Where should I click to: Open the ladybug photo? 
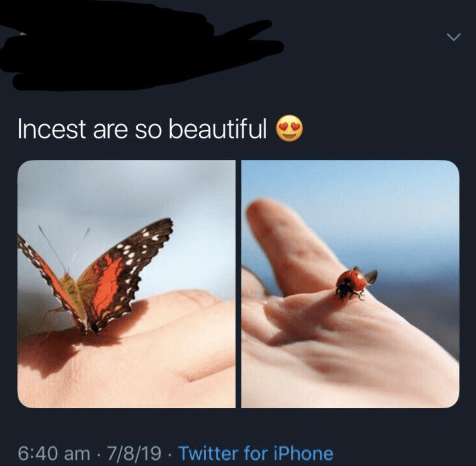pos(350,284)
